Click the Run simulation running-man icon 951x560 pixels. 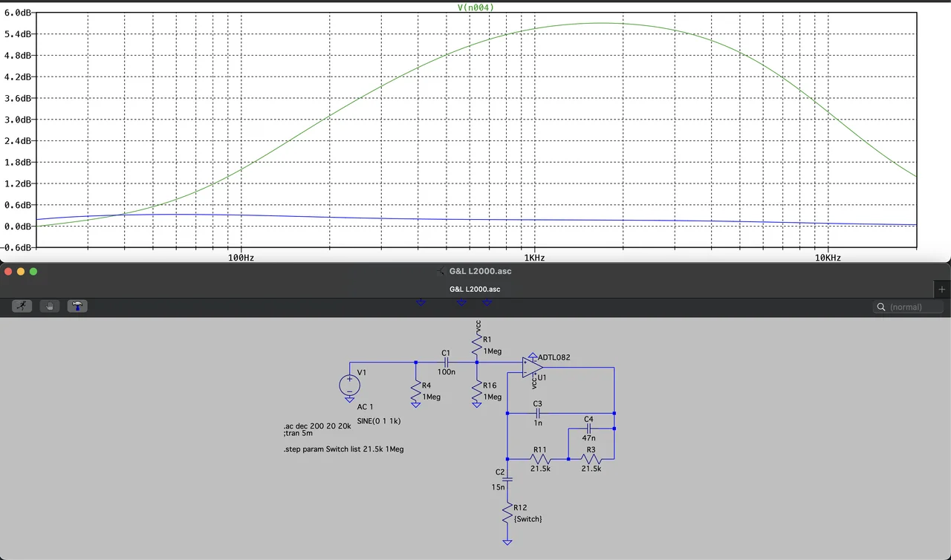pyautogui.click(x=22, y=306)
